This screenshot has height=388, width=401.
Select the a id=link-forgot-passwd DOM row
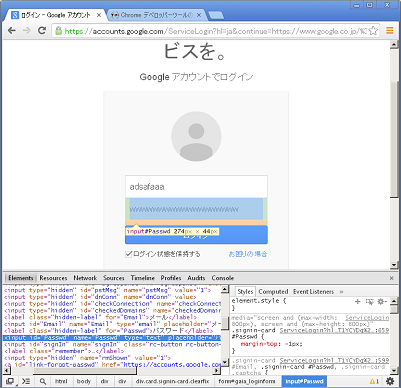click(x=112, y=364)
